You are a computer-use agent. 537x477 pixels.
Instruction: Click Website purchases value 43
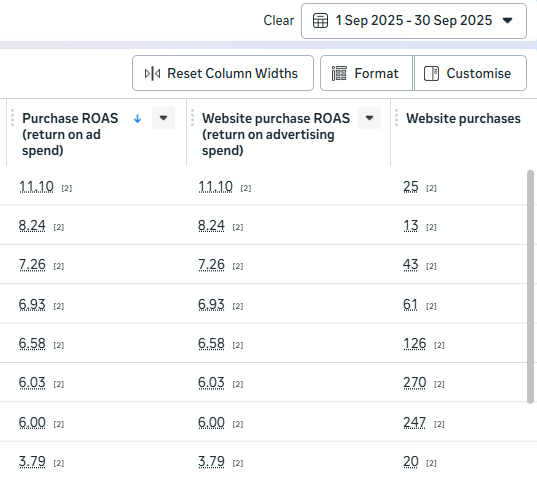tap(411, 265)
